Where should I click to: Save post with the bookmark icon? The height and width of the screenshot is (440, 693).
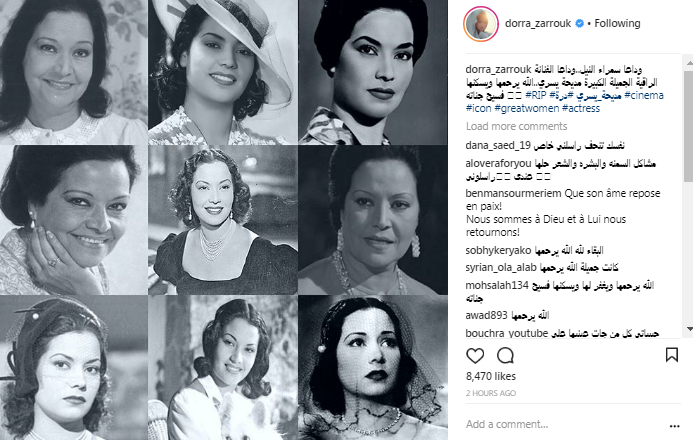(672, 355)
